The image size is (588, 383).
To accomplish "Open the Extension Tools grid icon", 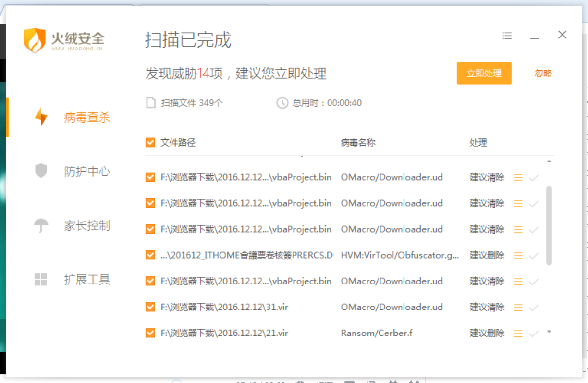I will point(41,280).
